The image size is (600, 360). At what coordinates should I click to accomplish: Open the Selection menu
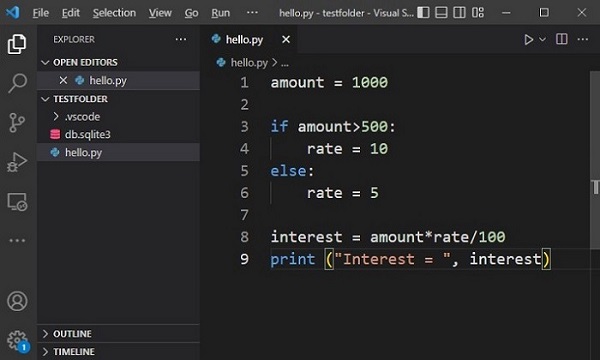point(114,13)
